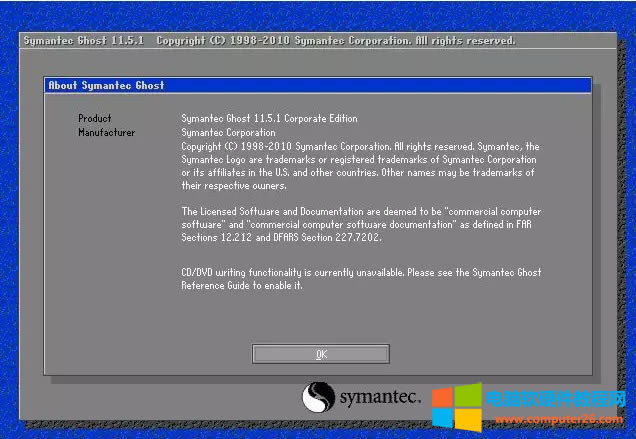Click 'The Licensed Software and Documentation' line
This screenshot has height=439, width=636.
(x=361, y=211)
